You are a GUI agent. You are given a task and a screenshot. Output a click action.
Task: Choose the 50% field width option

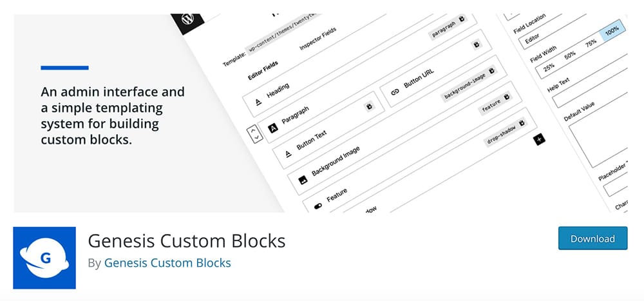coord(570,55)
